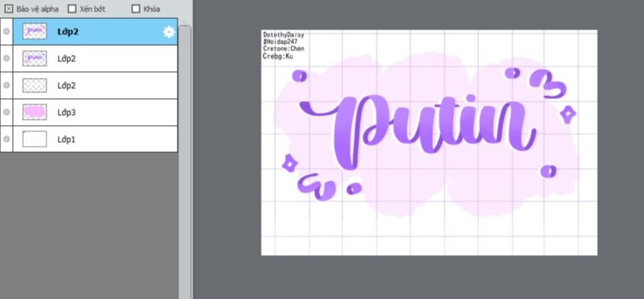Select the Lớp1 layer row
This screenshot has width=644, height=299.
[96, 139]
